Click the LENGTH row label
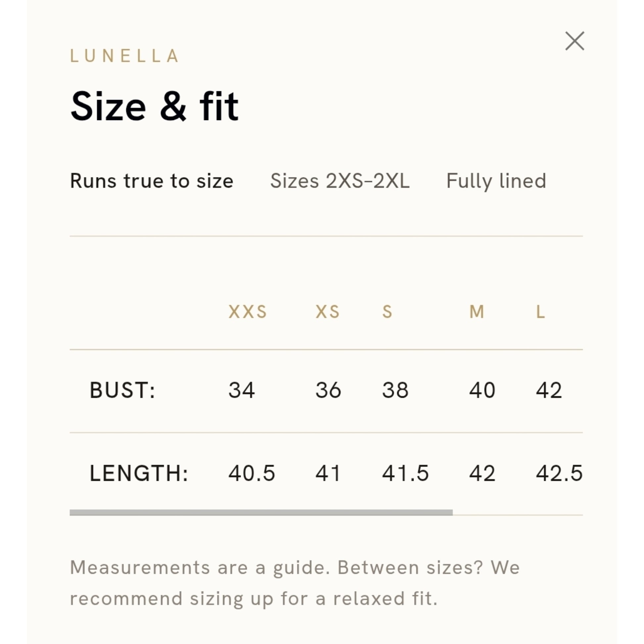The height and width of the screenshot is (644, 644). pos(139,473)
